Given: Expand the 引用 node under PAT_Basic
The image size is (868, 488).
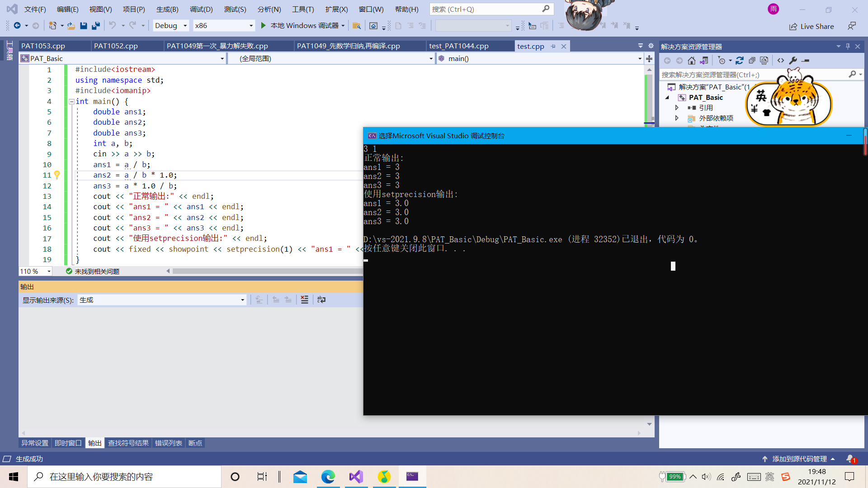Looking at the screenshot, I should 677,108.
